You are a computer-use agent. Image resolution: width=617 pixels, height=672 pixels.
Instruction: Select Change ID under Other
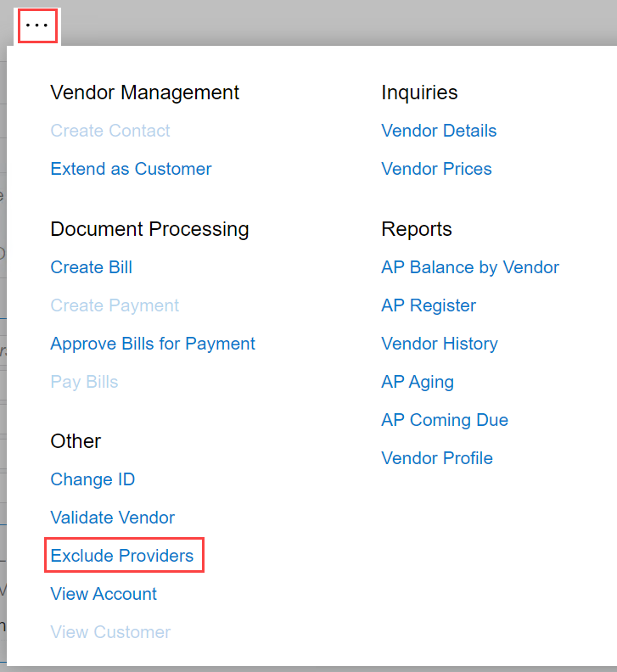[x=93, y=479]
